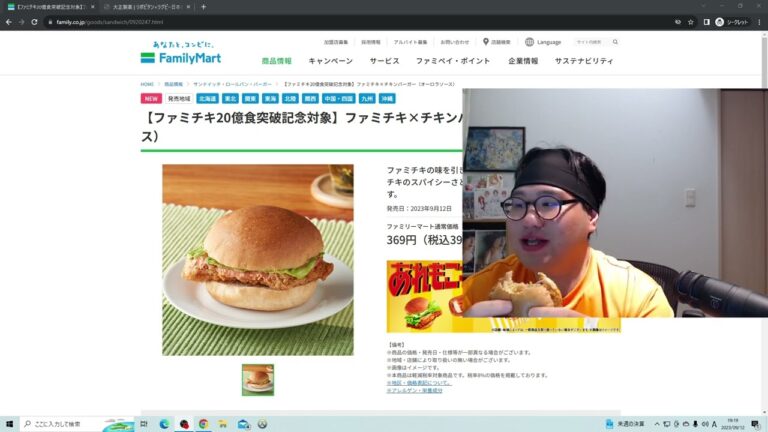Click the globe Language icon
Screen dimensions: 768x432
pyautogui.click(x=529, y=42)
